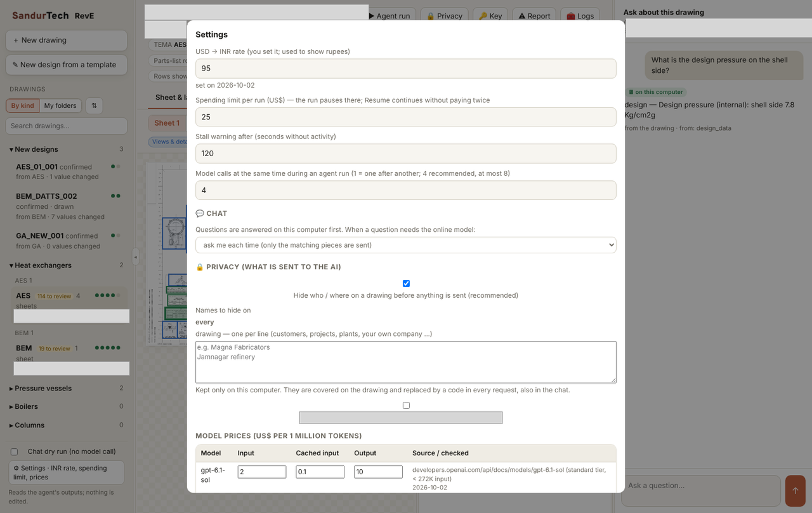
Task: Click the USD to INR rate field
Action: click(x=406, y=69)
